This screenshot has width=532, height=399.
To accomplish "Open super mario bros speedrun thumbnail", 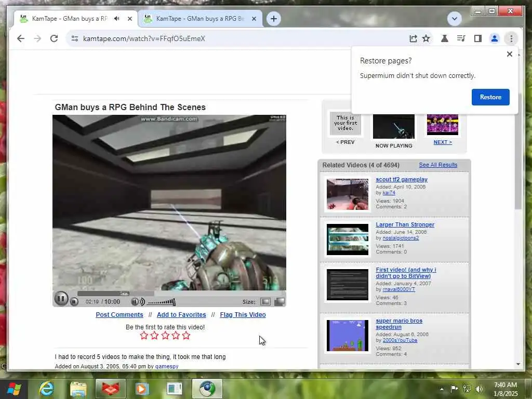I will 347,336.
